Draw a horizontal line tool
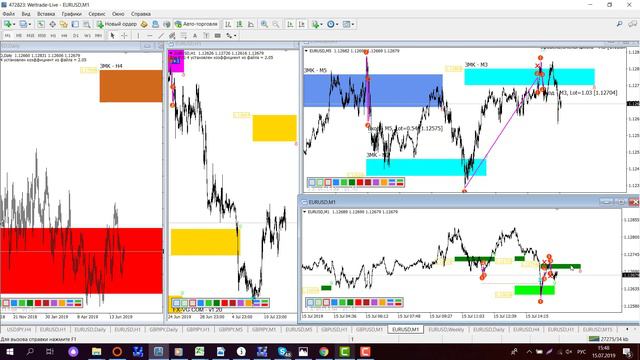This screenshot has width=640, height=360. click(149, 36)
